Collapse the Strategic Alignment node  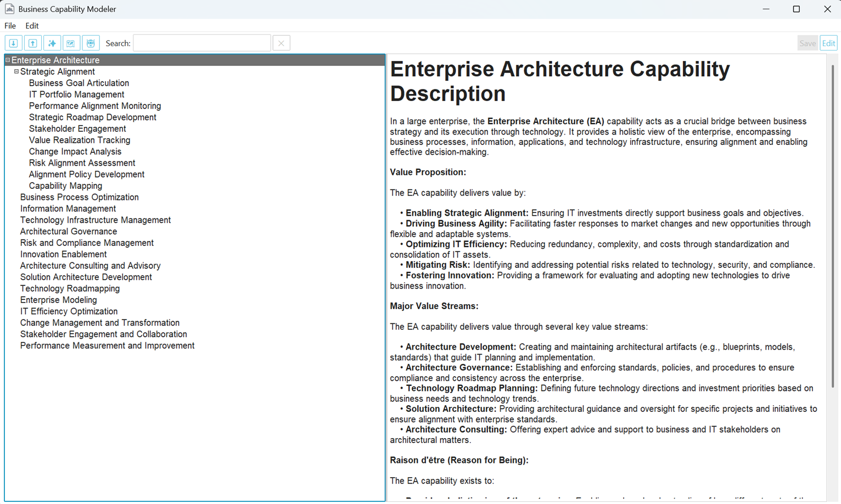[x=16, y=71]
